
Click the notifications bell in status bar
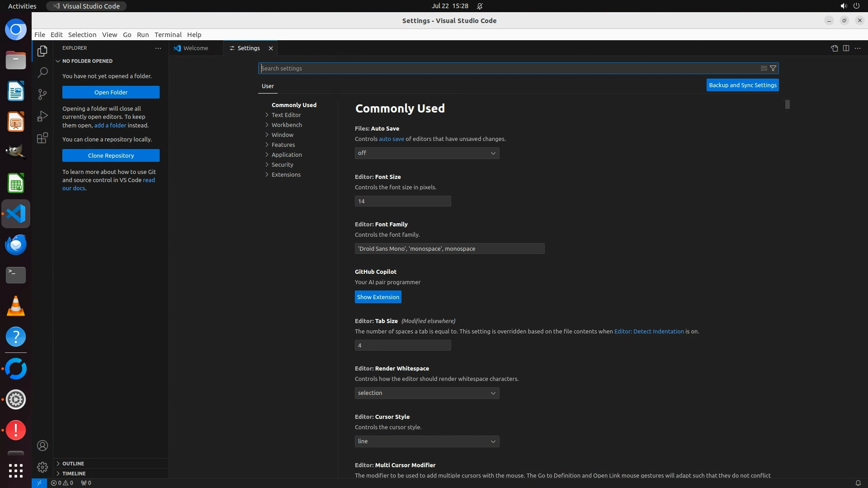pos(858,483)
